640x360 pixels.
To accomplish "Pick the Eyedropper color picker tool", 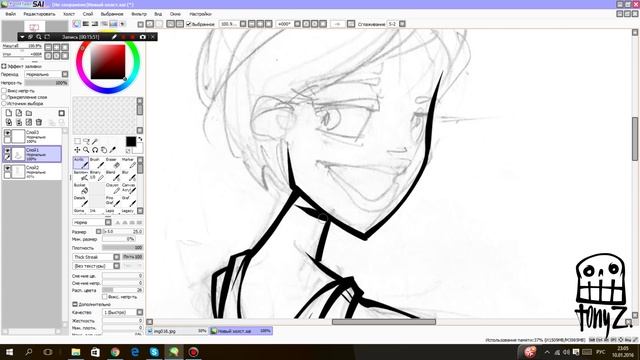I will (113, 150).
